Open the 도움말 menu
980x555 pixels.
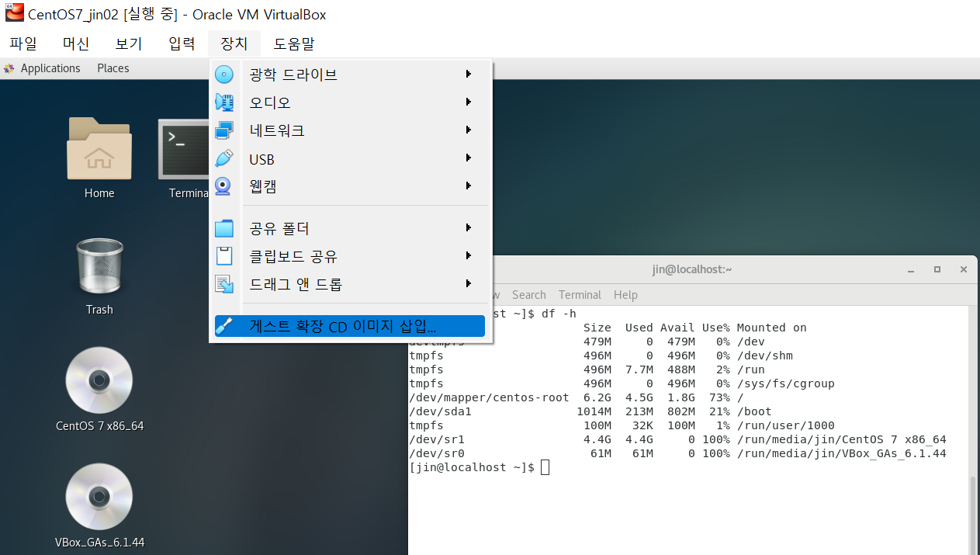(294, 44)
